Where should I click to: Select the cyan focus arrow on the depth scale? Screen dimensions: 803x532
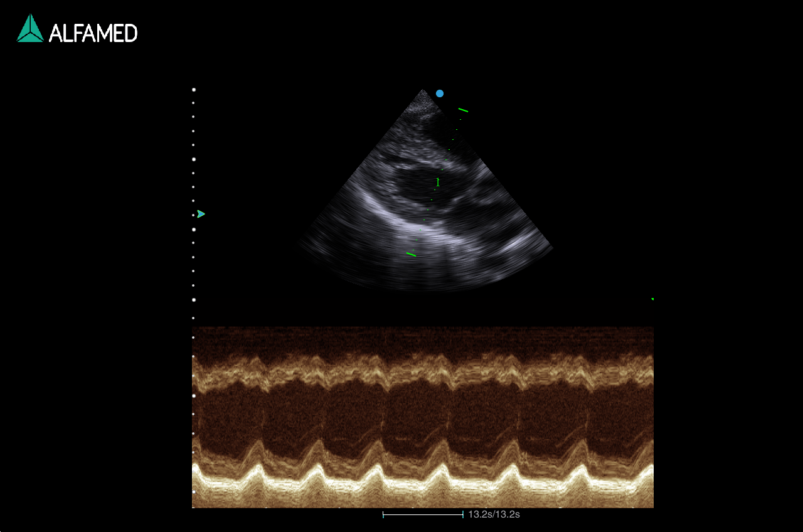tap(201, 214)
